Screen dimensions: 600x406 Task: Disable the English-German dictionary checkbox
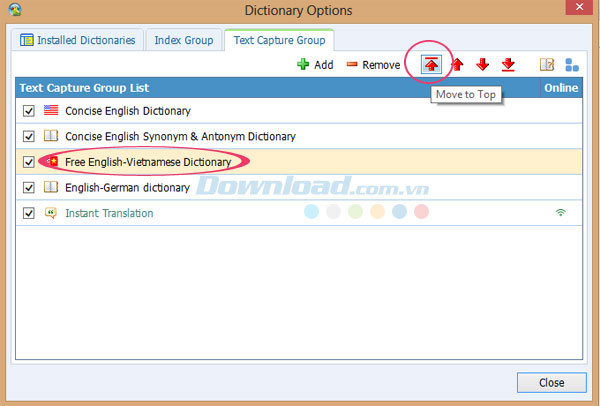point(28,187)
